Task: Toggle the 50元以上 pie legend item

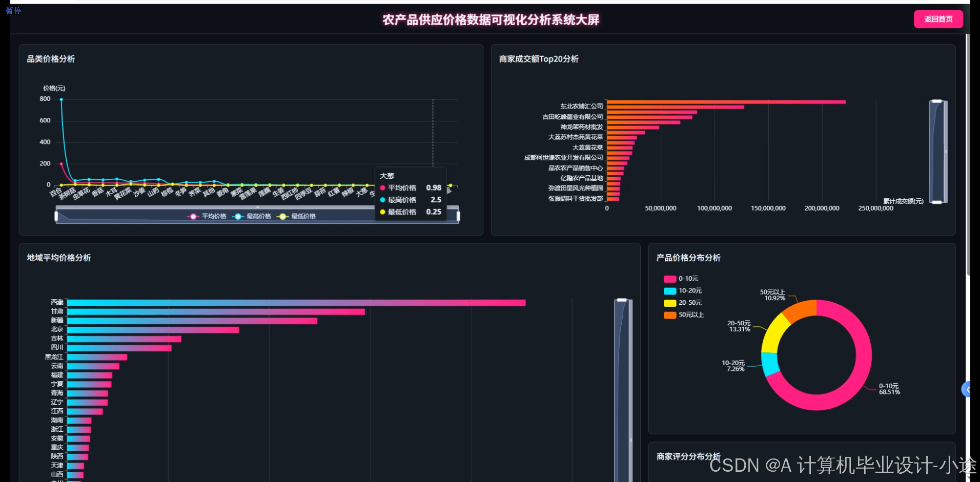Action: 684,315
